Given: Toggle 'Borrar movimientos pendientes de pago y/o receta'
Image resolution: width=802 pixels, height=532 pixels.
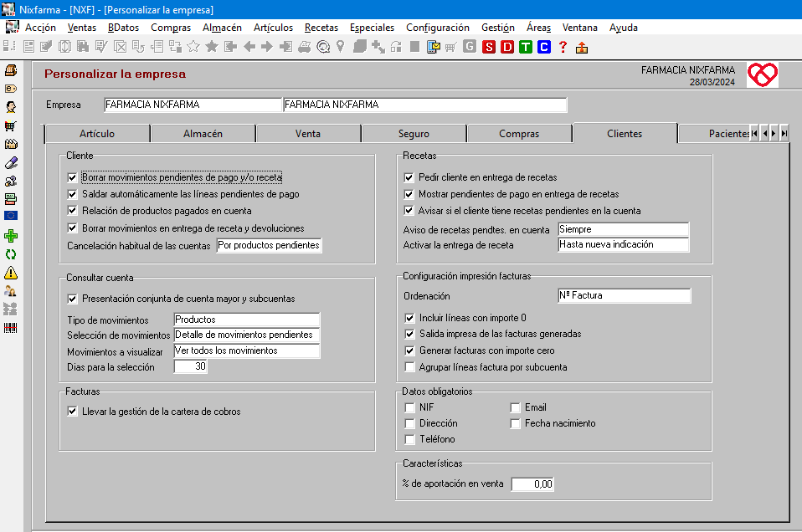Looking at the screenshot, I should (x=72, y=177).
